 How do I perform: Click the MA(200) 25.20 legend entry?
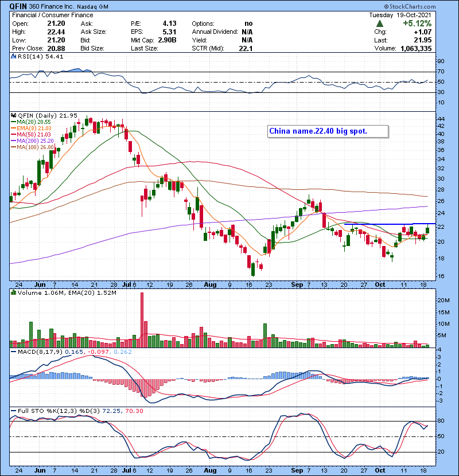tap(33, 141)
